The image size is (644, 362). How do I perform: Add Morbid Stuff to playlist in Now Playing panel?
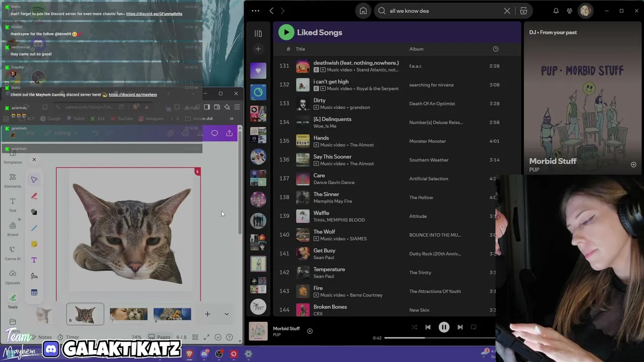click(x=633, y=164)
